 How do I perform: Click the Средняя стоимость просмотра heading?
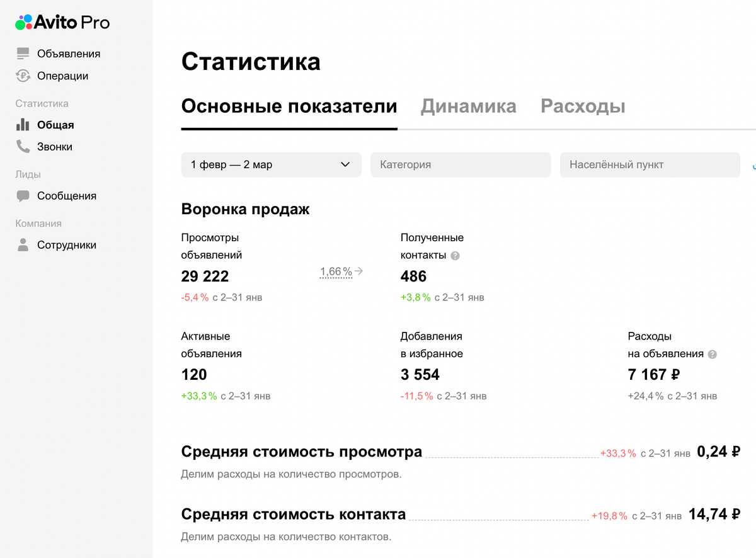[x=302, y=452]
